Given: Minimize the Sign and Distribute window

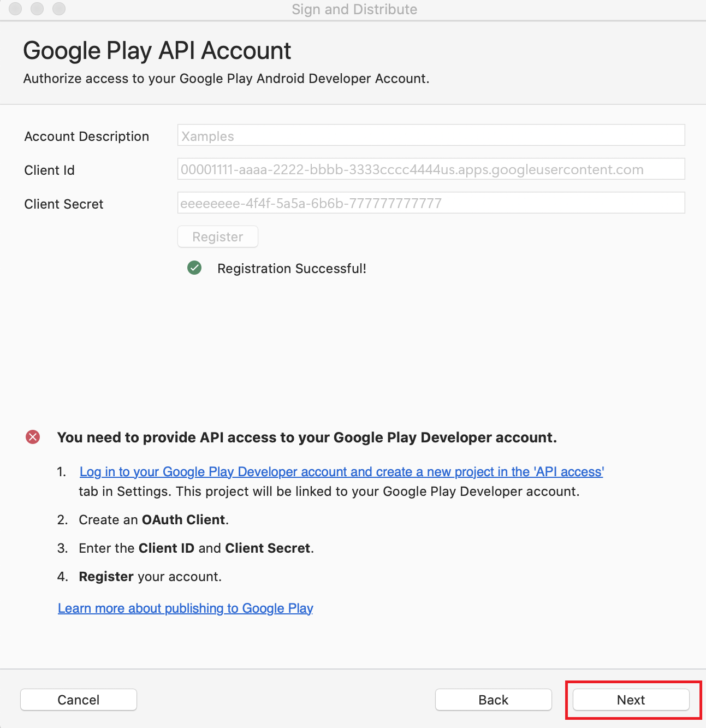Looking at the screenshot, I should (x=37, y=9).
